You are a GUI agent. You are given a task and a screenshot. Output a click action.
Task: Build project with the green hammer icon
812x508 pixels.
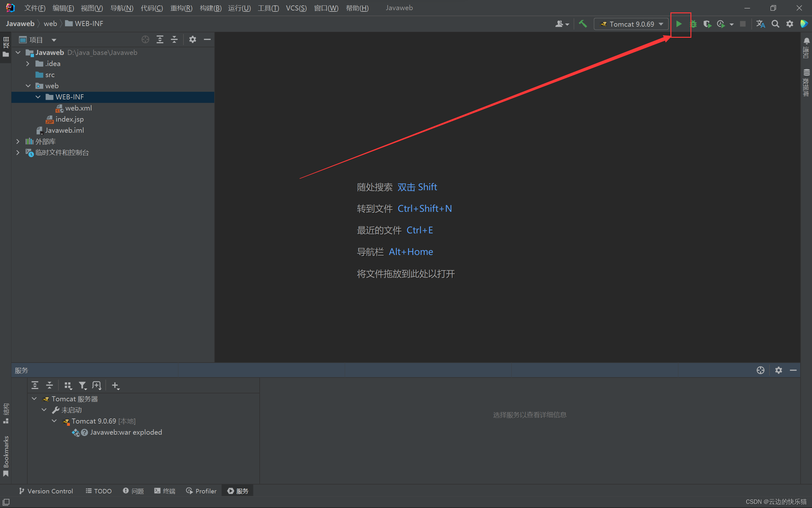pos(582,24)
